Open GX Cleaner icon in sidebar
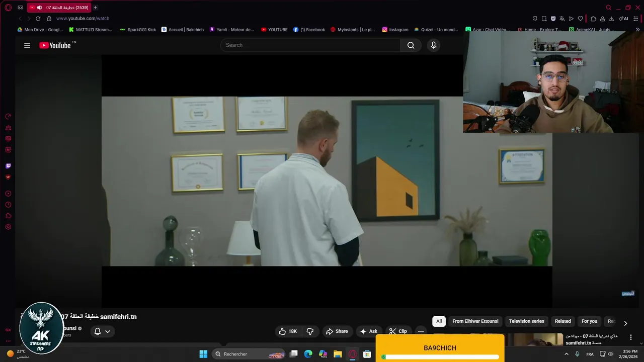Image resolution: width=644 pixels, height=362 pixels. [x=8, y=128]
